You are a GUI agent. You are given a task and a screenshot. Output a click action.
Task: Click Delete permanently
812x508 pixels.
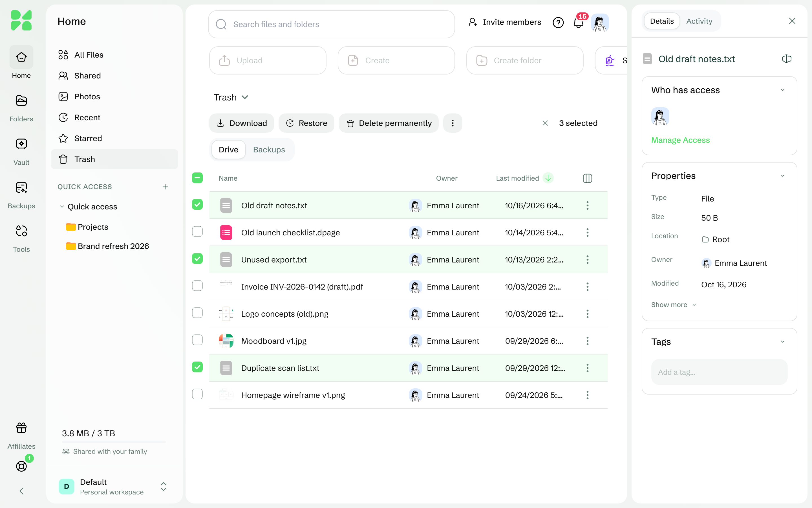pyautogui.click(x=389, y=123)
